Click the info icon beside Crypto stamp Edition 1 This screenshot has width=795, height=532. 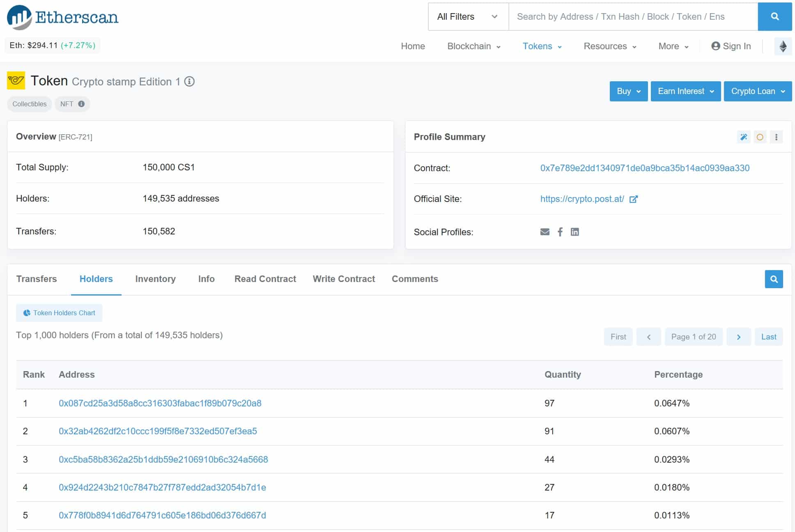(x=189, y=81)
